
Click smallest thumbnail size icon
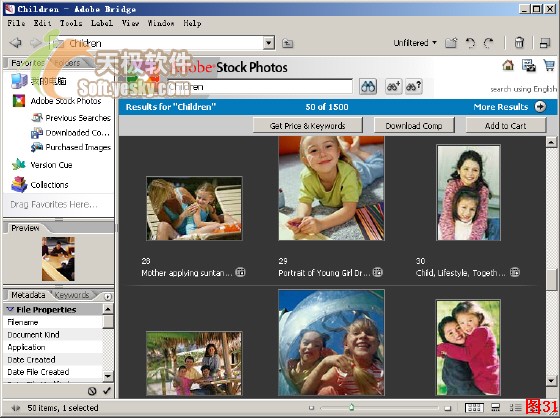(x=311, y=408)
